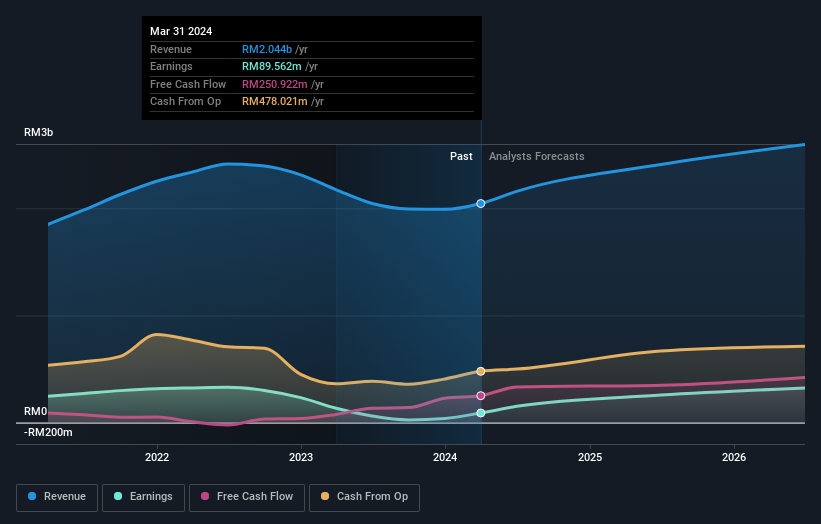
Task: Toggle the Revenue series legend button
Action: pos(57,497)
